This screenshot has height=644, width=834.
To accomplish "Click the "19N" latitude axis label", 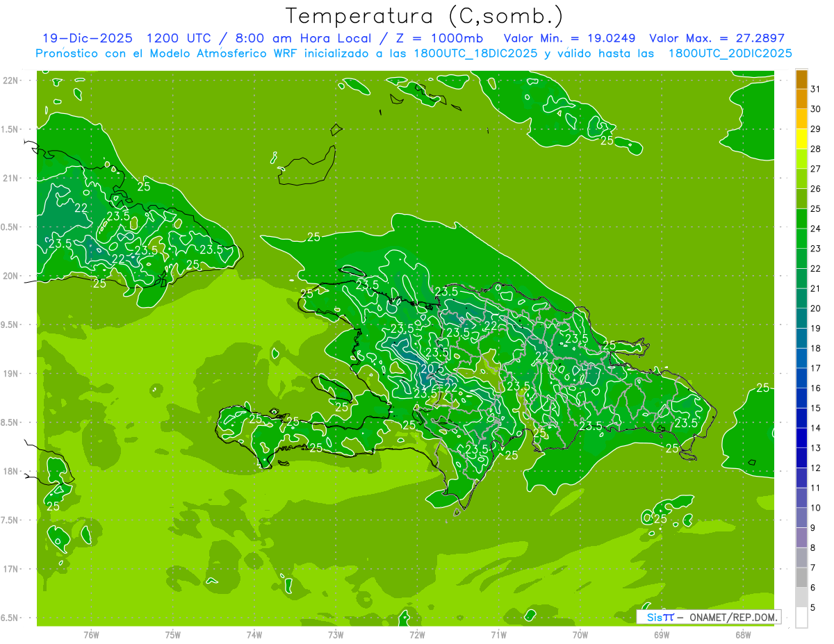I will coord(11,374).
